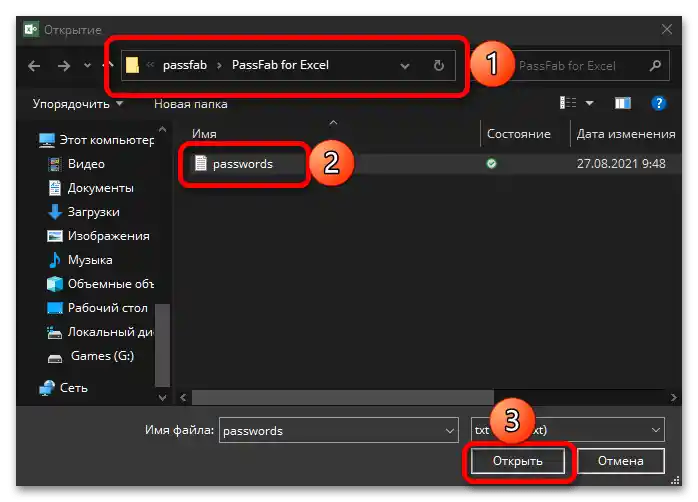Click the Отмена button
The width and height of the screenshot is (698, 502).
(x=621, y=461)
